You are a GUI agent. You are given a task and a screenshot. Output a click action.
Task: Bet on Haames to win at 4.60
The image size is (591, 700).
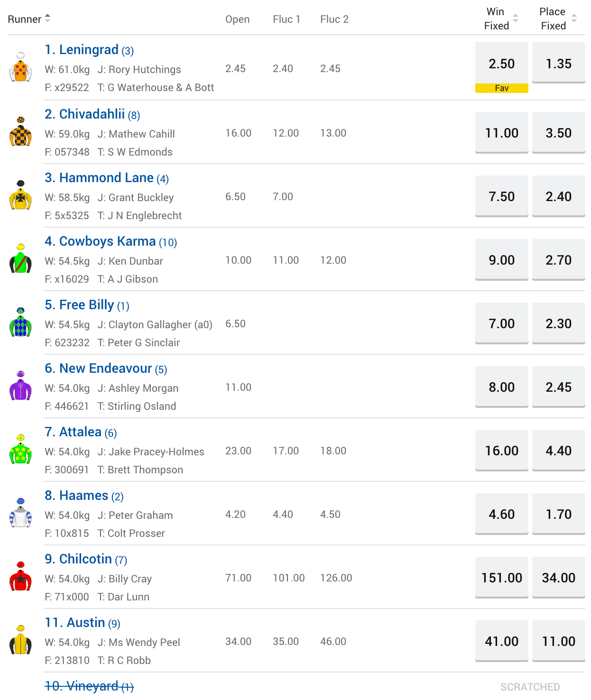pyautogui.click(x=501, y=514)
